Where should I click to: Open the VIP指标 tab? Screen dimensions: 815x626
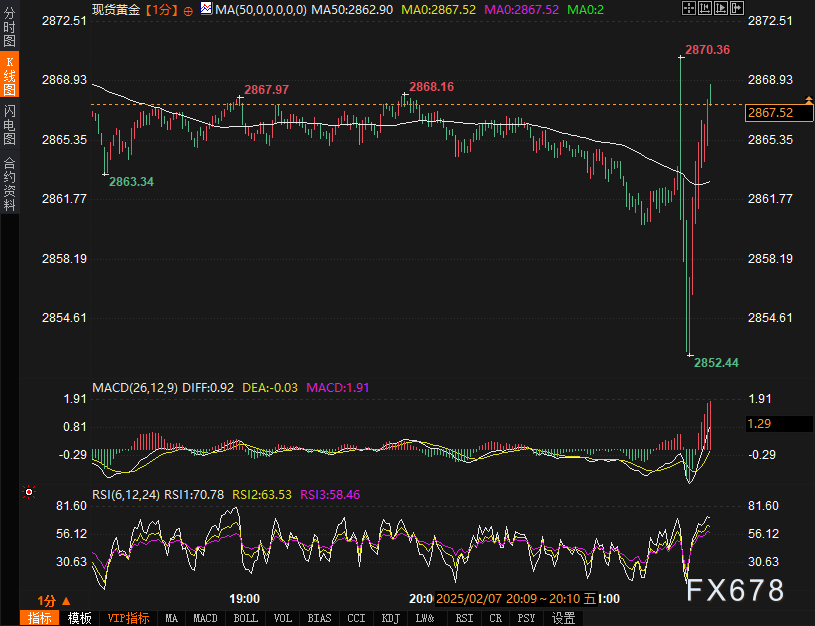tap(128, 618)
